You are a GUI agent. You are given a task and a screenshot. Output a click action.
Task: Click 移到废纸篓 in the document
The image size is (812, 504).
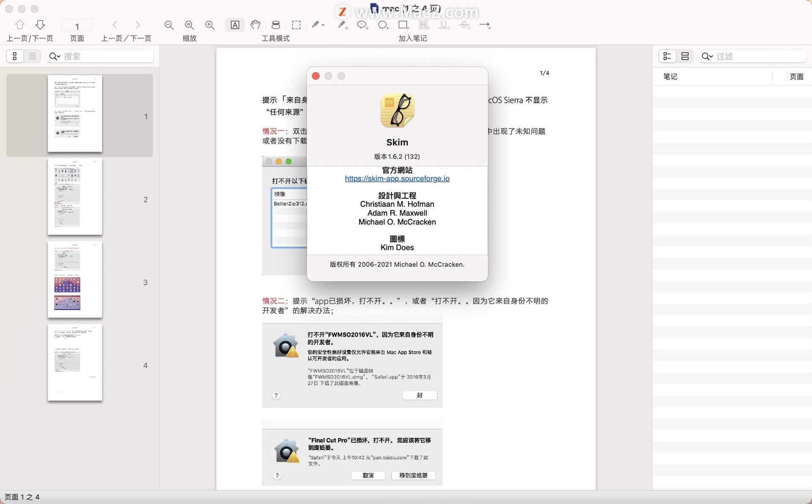pyautogui.click(x=413, y=475)
